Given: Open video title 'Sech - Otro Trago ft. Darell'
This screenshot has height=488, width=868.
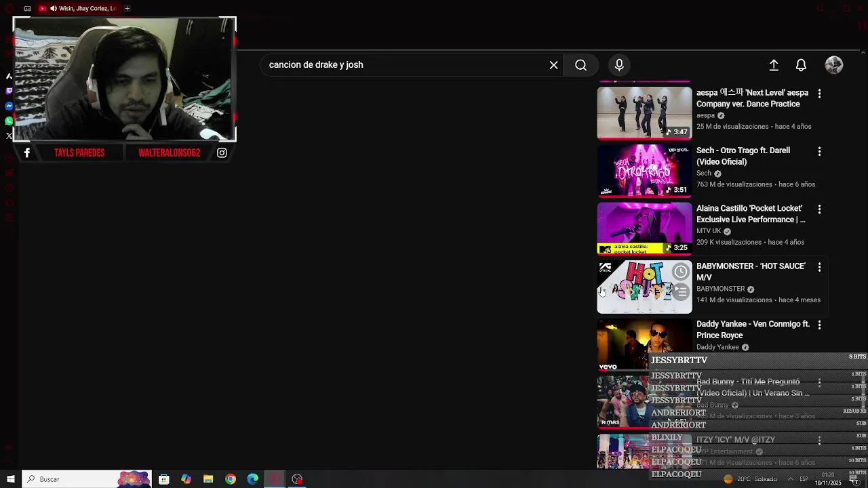Looking at the screenshot, I should [743, 156].
